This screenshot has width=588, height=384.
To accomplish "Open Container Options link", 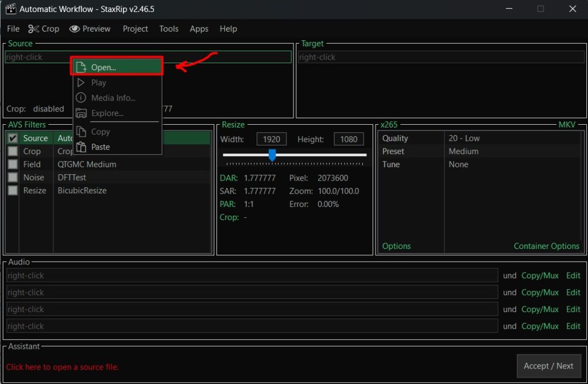I will click(x=546, y=246).
